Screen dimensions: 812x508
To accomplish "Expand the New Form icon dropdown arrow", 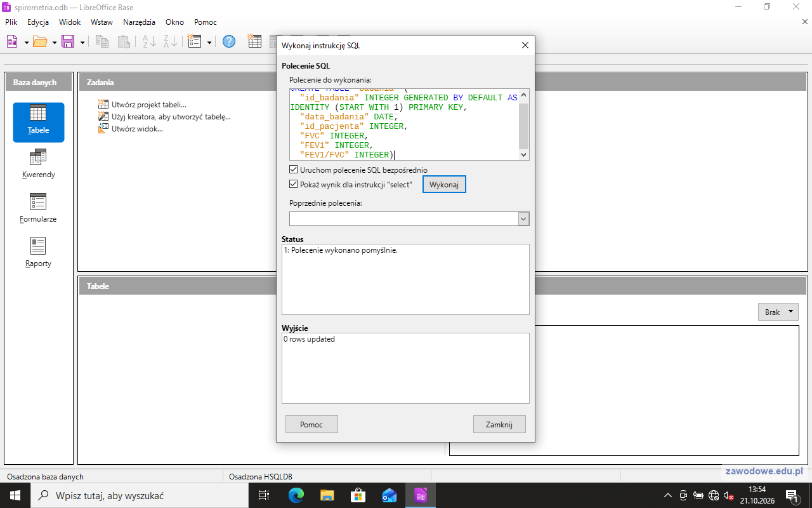I will [209, 43].
